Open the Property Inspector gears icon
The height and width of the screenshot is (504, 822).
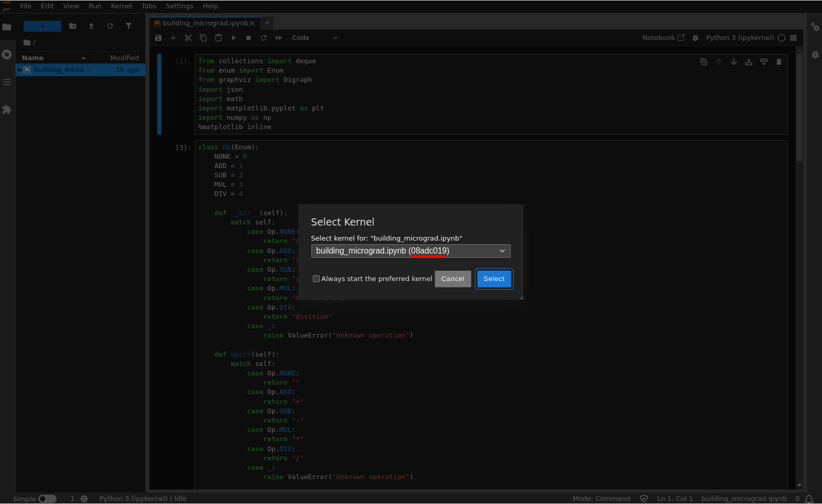click(x=815, y=27)
